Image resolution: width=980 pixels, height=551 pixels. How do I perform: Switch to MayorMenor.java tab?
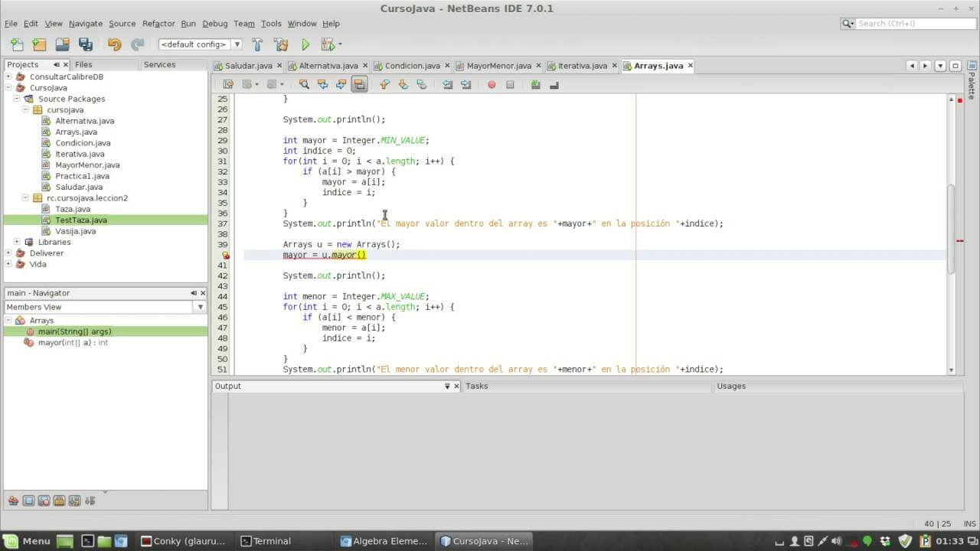click(498, 66)
